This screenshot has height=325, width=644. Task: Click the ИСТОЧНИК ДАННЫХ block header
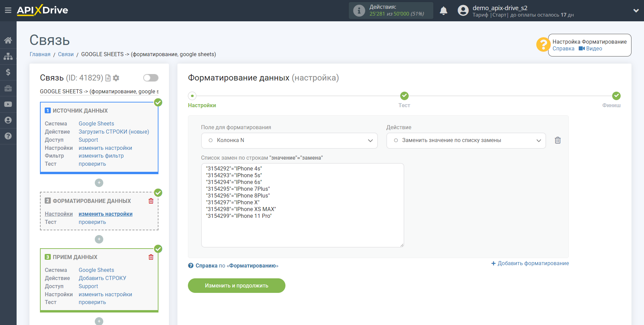80,111
